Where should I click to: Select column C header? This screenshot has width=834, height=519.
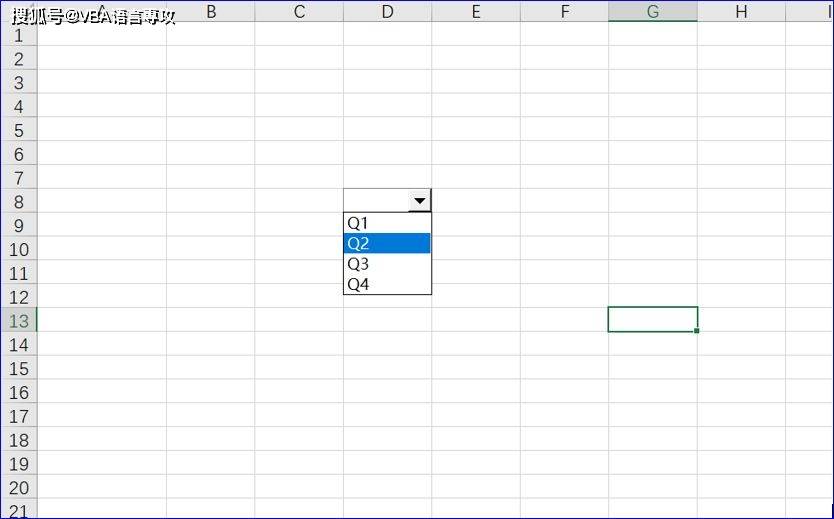point(299,11)
